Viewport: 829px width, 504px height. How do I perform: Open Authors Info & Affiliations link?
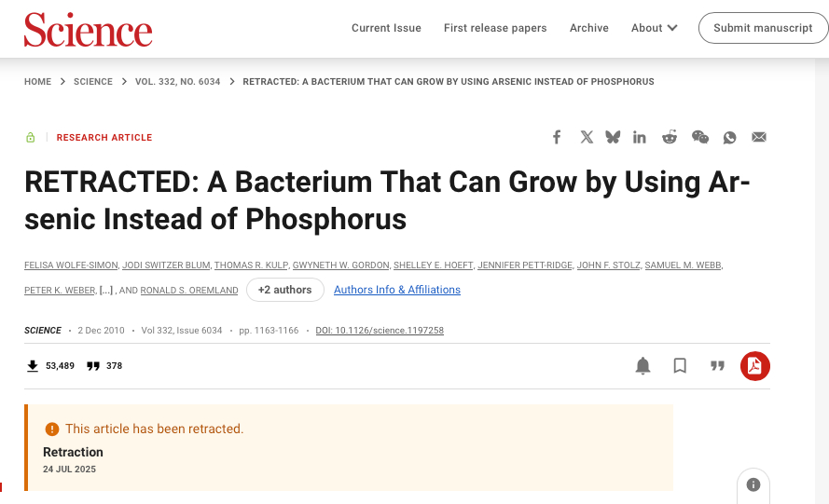397,290
